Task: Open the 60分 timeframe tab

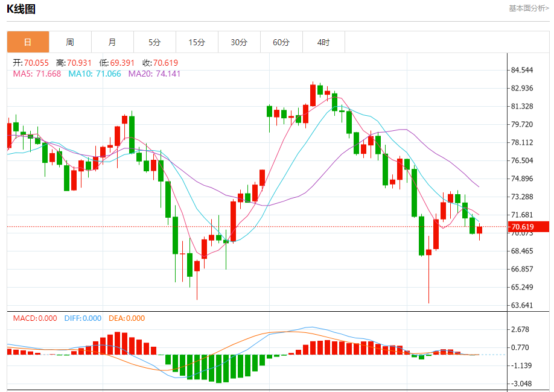Action: coord(281,42)
